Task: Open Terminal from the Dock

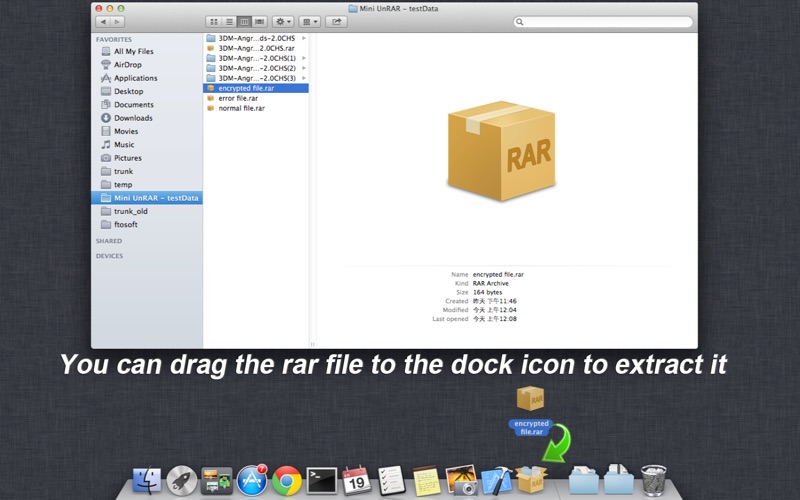Action: 321,481
